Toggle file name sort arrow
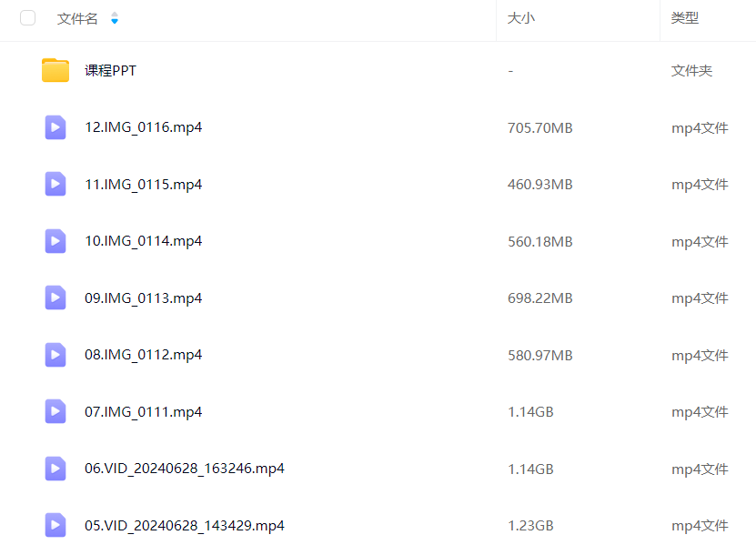The image size is (756, 555). [115, 18]
